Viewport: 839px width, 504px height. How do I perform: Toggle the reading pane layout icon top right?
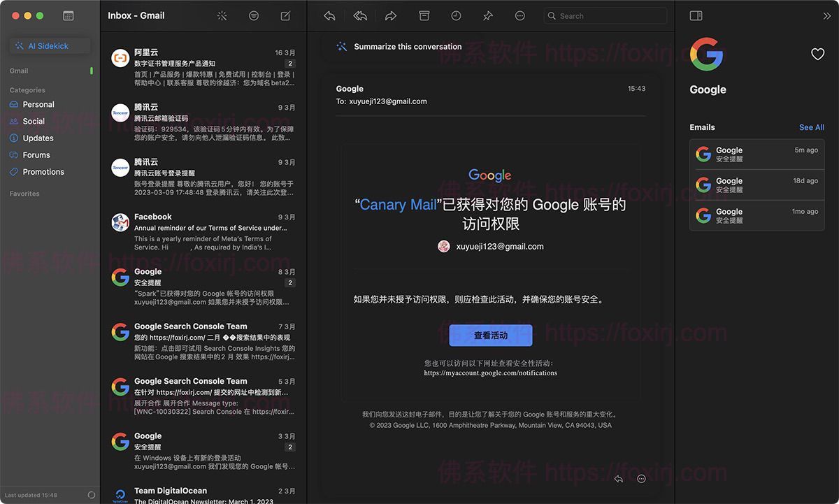click(696, 15)
